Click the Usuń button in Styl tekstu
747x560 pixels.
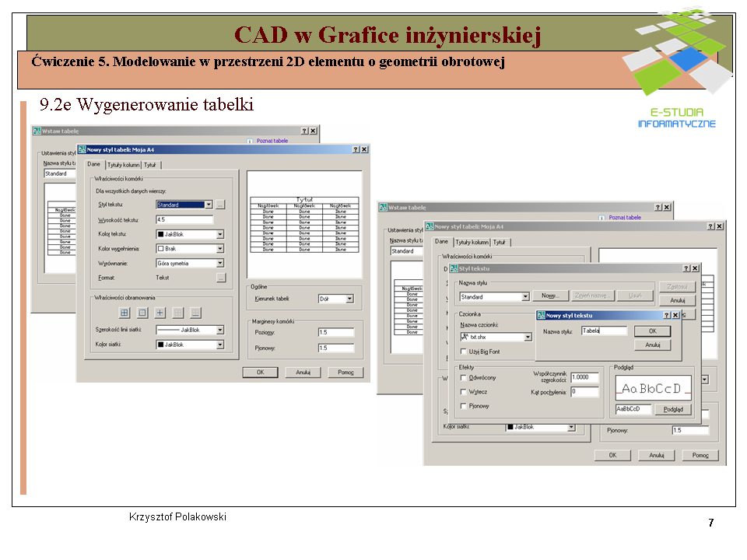(635, 296)
